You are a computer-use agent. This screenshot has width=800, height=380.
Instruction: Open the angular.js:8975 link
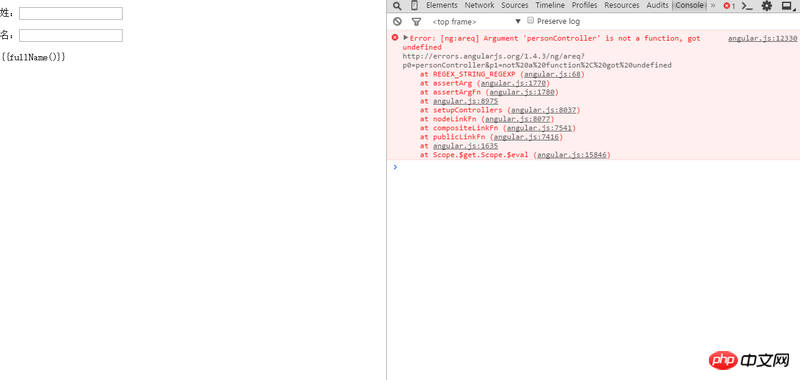click(465, 101)
